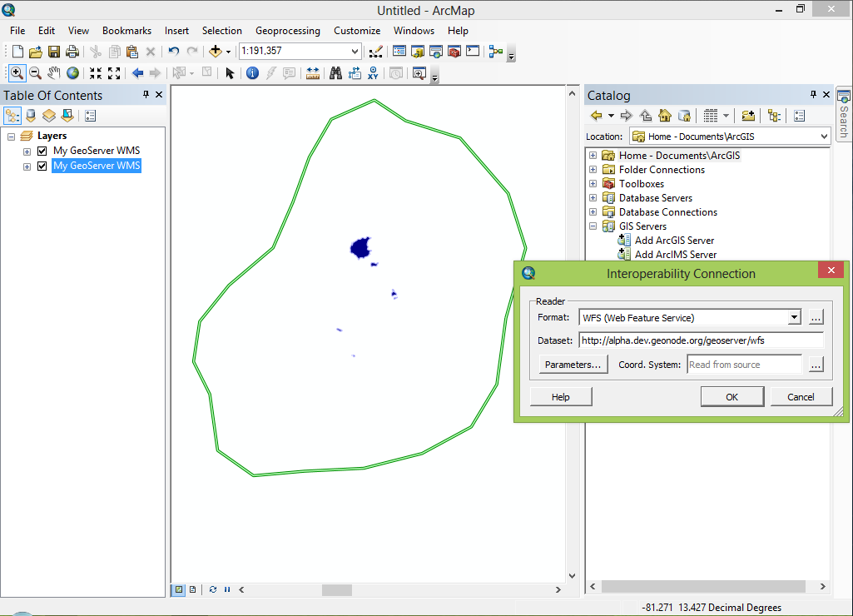Open the Geoprocessing menu

288,31
